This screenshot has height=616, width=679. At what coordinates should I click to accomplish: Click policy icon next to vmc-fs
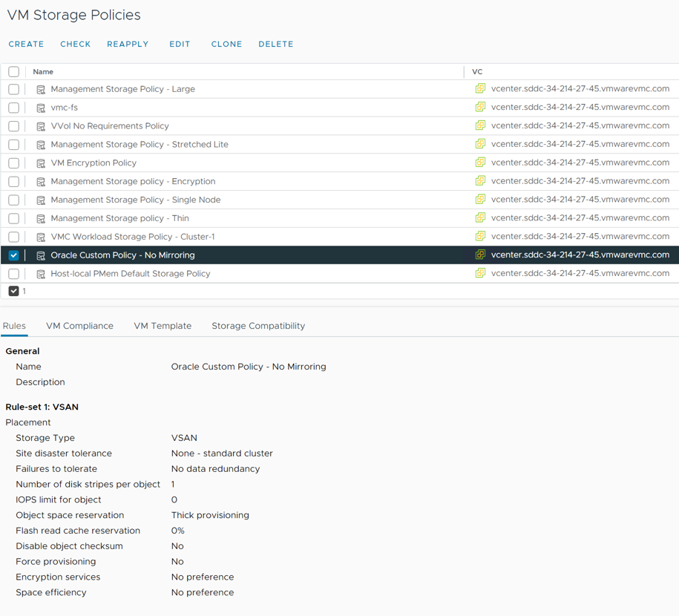tap(41, 108)
